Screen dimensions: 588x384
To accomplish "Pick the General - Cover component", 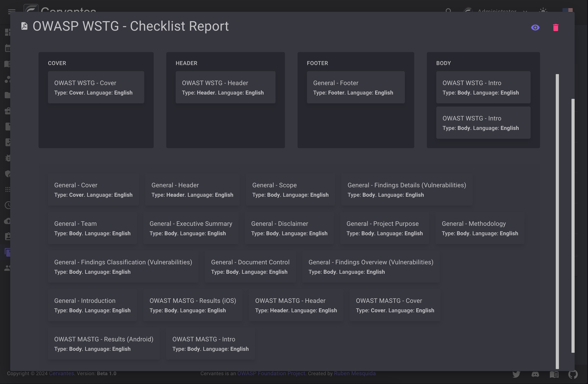I will point(93,189).
